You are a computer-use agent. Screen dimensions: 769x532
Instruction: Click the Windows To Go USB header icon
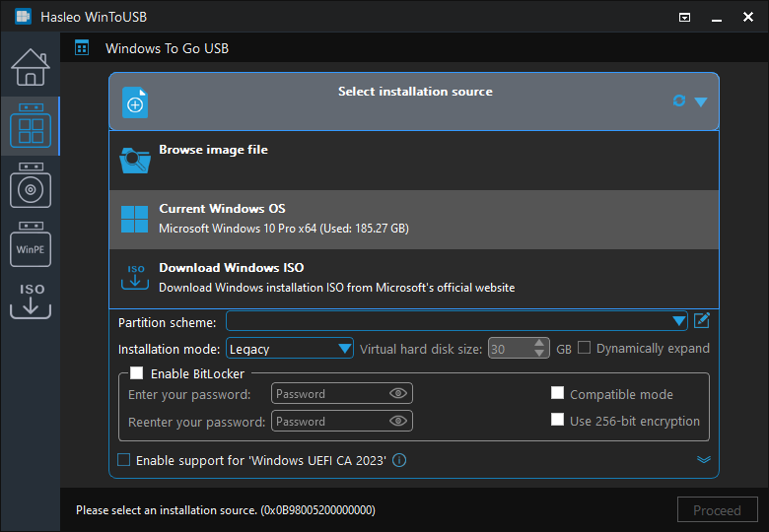(x=82, y=48)
